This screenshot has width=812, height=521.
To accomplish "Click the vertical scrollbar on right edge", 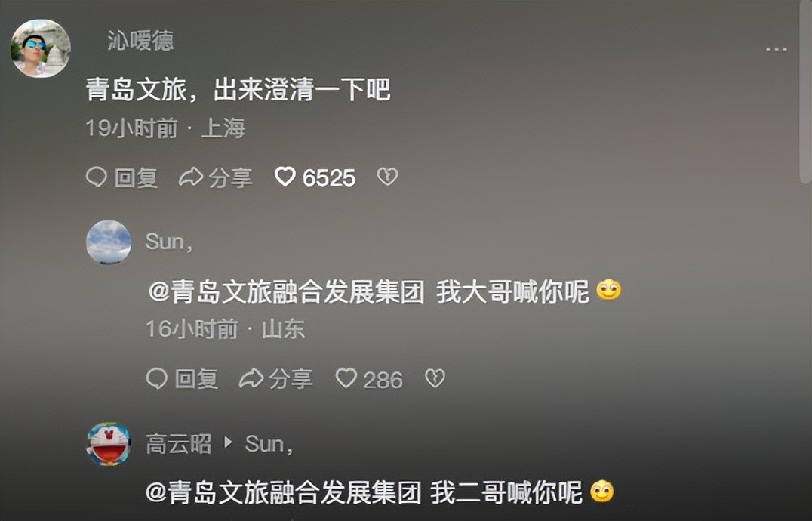I will pyautogui.click(x=805, y=93).
